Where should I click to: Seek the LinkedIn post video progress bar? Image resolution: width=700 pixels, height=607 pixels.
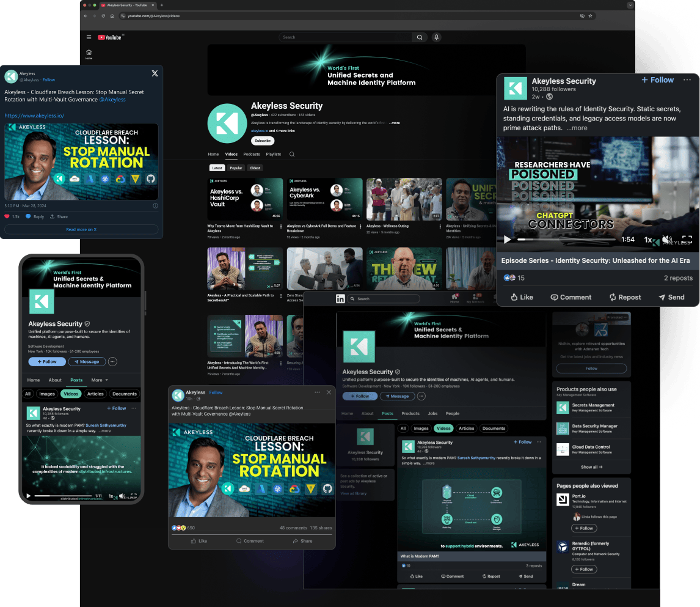(x=566, y=240)
